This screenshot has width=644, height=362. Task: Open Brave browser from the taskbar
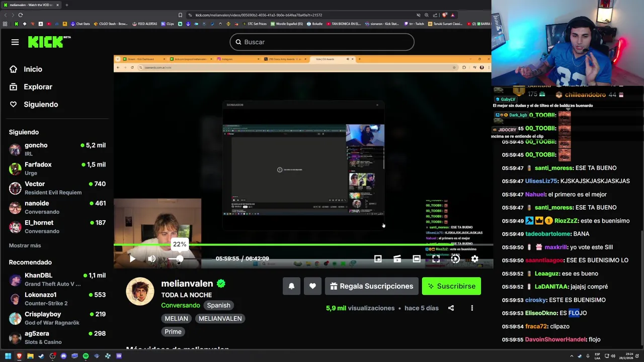pyautogui.click(x=19, y=356)
